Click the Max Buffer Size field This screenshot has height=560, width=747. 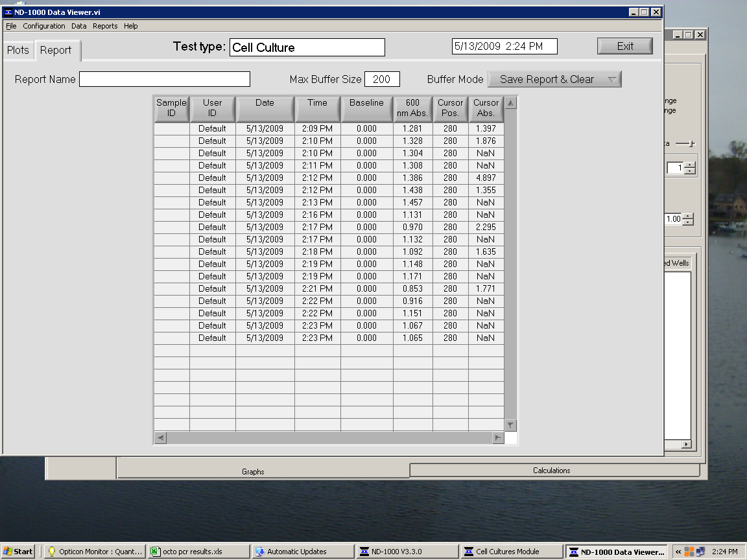[x=382, y=79]
